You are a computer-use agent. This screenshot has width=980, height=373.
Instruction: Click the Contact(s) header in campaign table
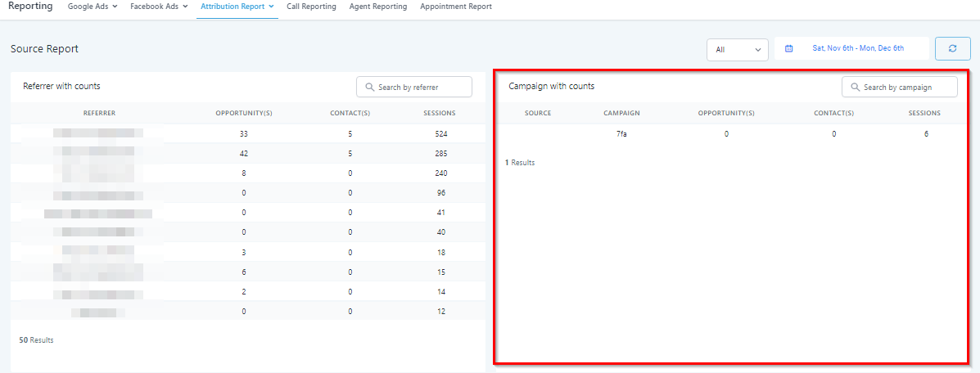(833, 113)
